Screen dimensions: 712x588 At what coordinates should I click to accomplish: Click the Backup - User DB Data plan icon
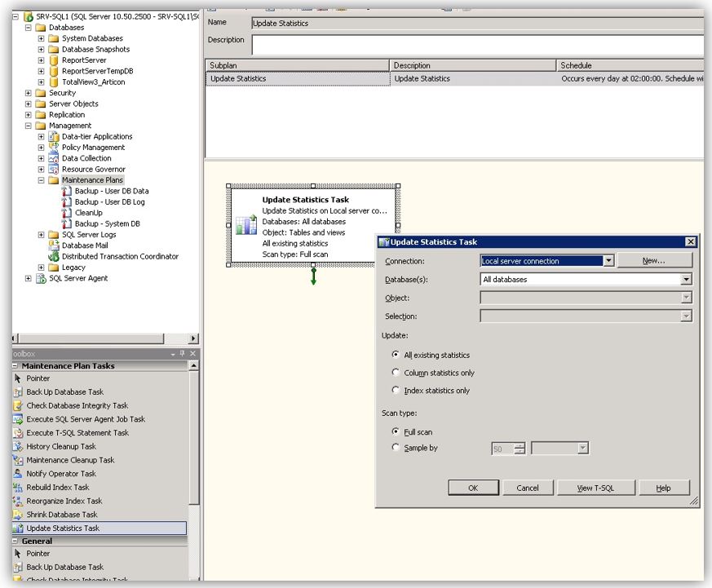tap(67, 191)
